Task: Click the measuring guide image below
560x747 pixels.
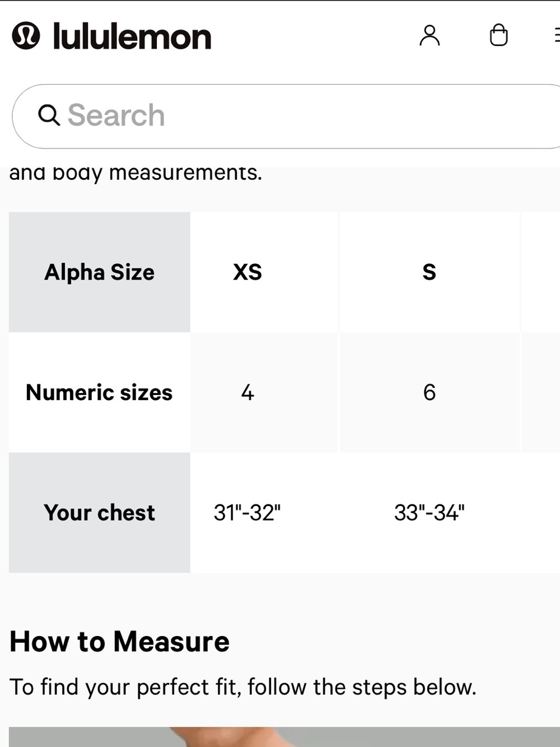Action: [x=284, y=737]
